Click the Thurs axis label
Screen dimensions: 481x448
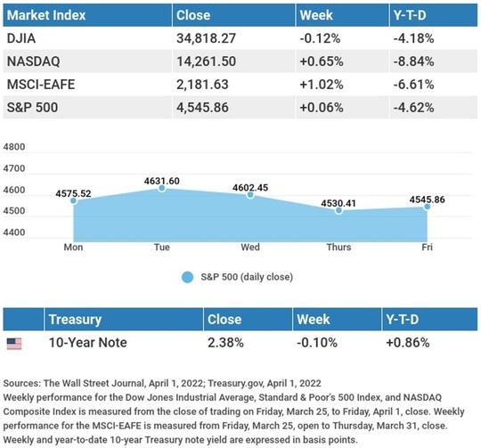point(338,247)
